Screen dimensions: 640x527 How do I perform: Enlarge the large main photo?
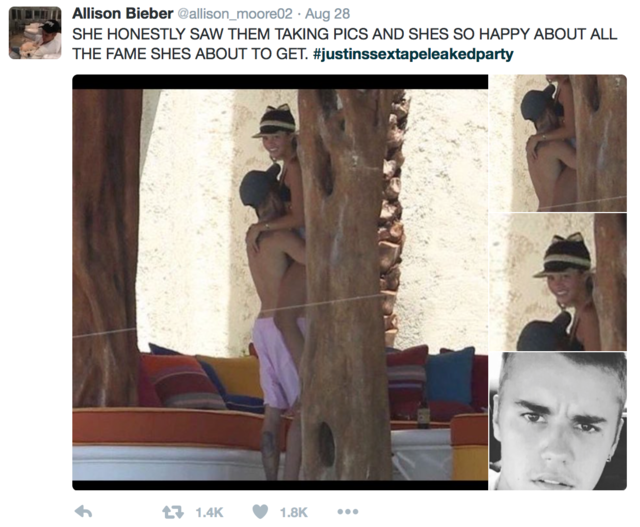pos(280,282)
